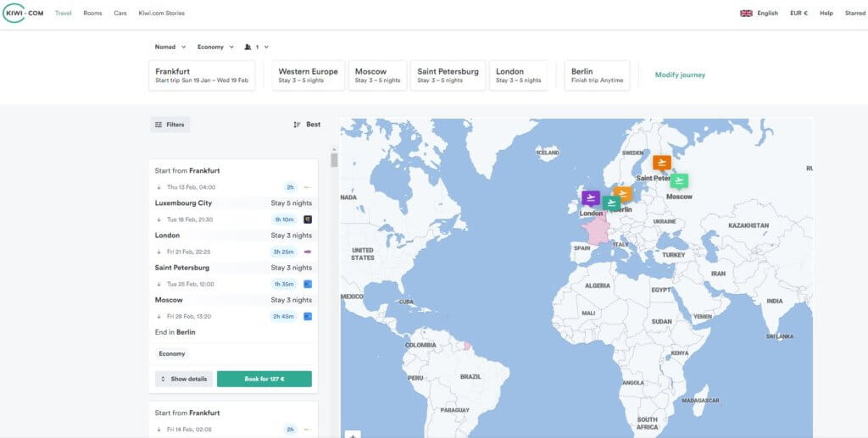Click the results list scrollbar

(x=334, y=160)
